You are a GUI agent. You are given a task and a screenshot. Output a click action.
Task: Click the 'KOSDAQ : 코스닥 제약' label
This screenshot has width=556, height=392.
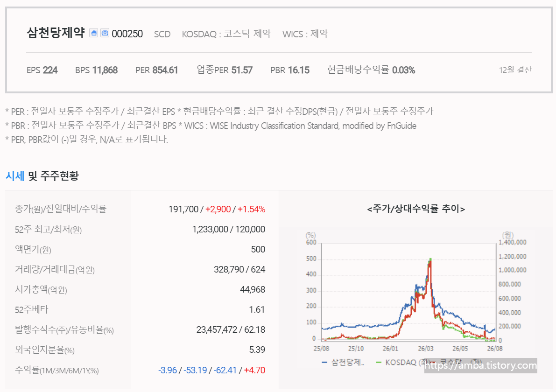tap(226, 34)
